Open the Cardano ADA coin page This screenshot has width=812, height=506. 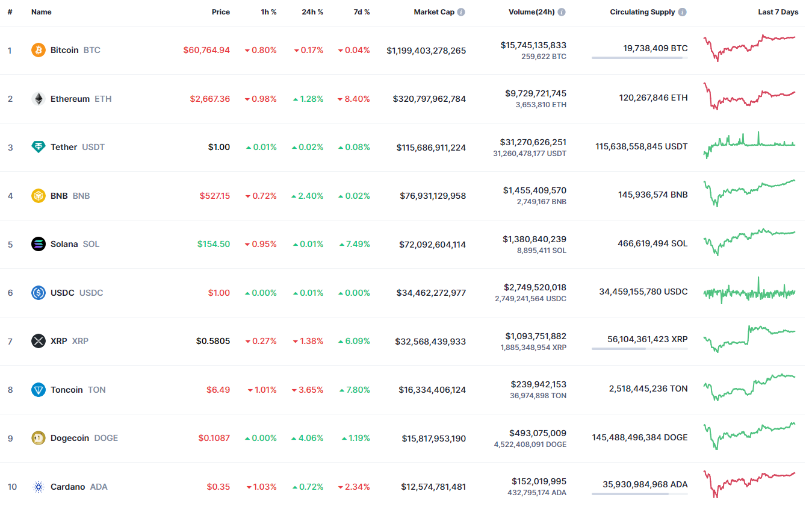click(x=67, y=487)
